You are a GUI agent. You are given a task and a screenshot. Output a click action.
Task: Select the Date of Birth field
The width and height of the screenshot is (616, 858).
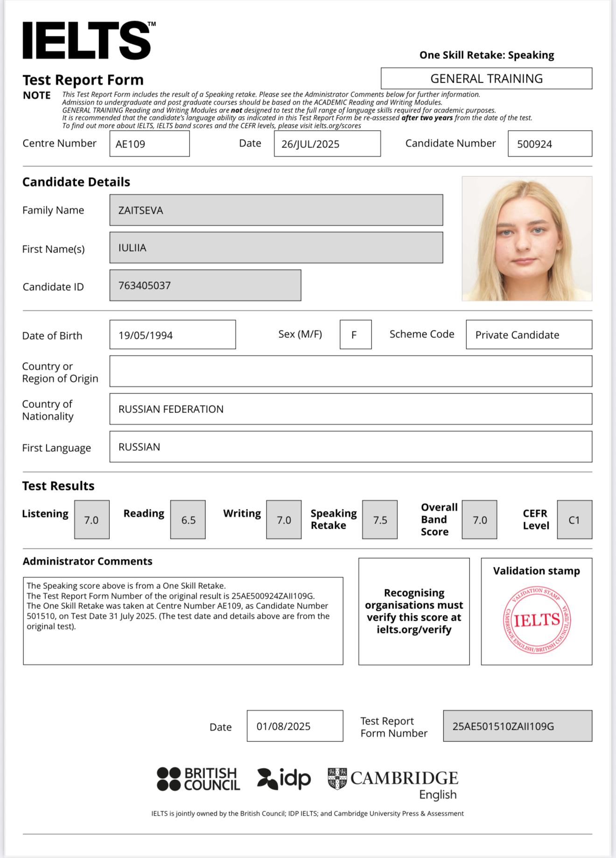pos(172,335)
